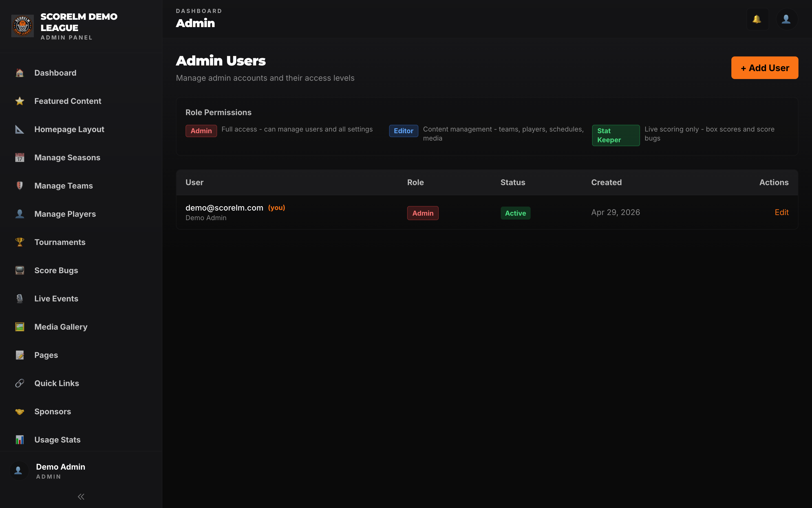
Task: Click the Quick Links chain icon
Action: tap(20, 383)
